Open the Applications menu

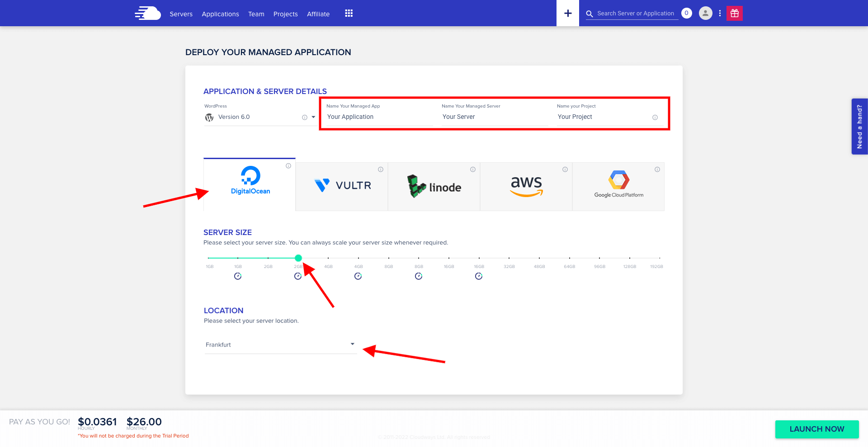(220, 14)
